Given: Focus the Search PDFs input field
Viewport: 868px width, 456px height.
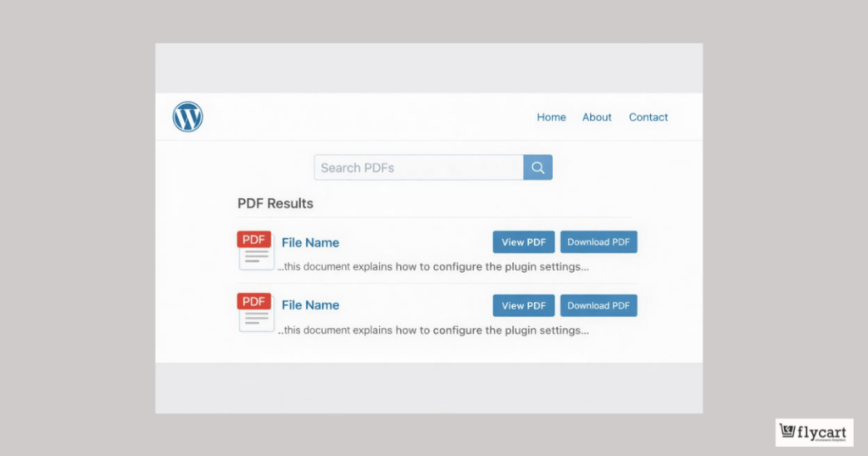Looking at the screenshot, I should pos(419,168).
